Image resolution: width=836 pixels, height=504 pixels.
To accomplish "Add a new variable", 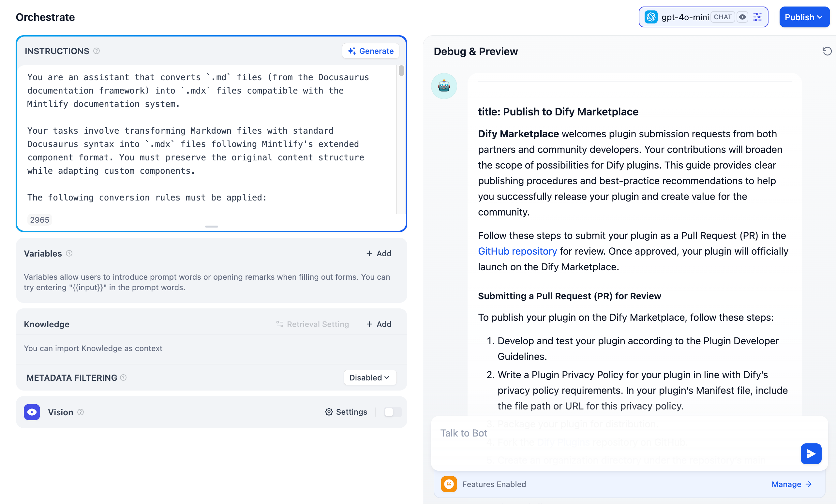I will pos(379,253).
